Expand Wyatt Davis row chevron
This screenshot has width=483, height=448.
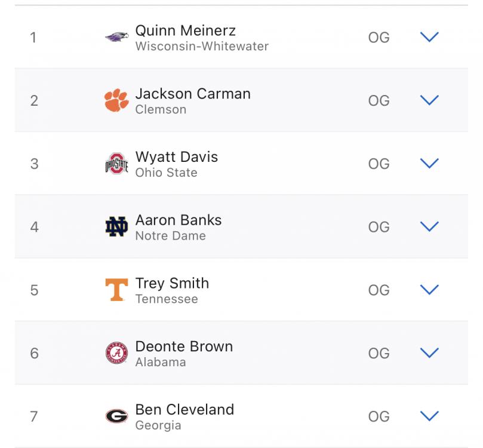(429, 164)
